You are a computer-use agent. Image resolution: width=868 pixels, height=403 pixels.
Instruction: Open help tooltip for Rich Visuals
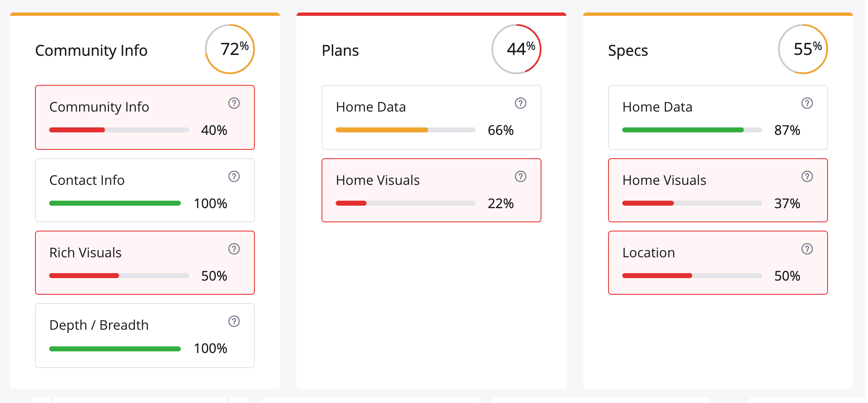click(234, 249)
